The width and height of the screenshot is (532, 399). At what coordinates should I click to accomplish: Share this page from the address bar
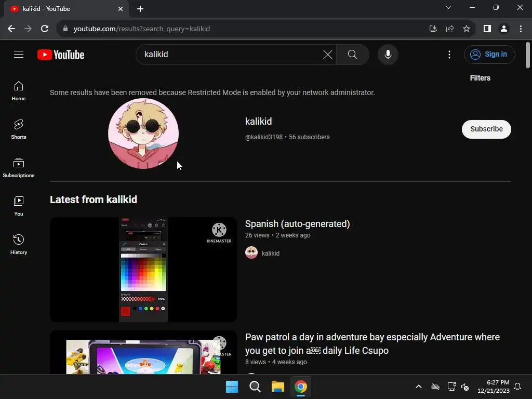coord(450,29)
